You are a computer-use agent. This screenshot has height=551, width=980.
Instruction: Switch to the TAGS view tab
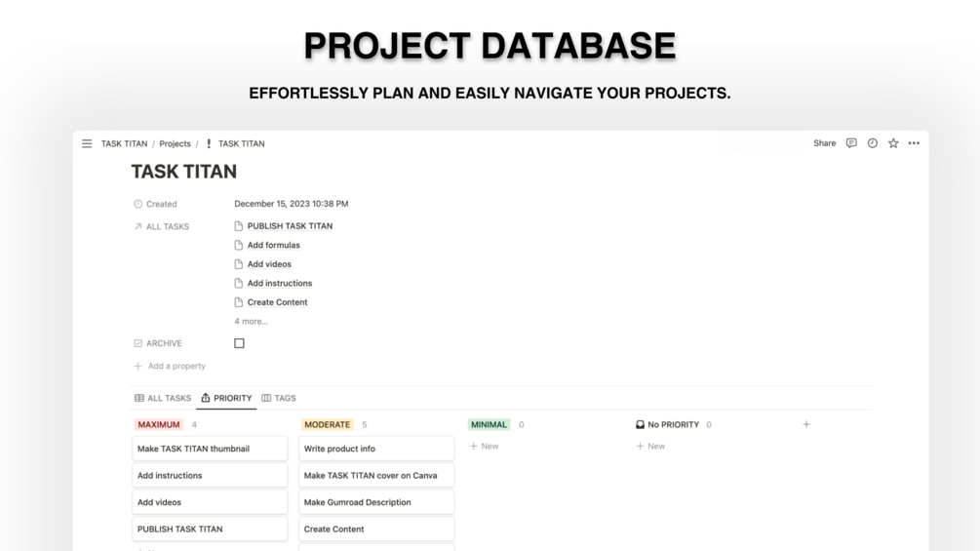(279, 398)
